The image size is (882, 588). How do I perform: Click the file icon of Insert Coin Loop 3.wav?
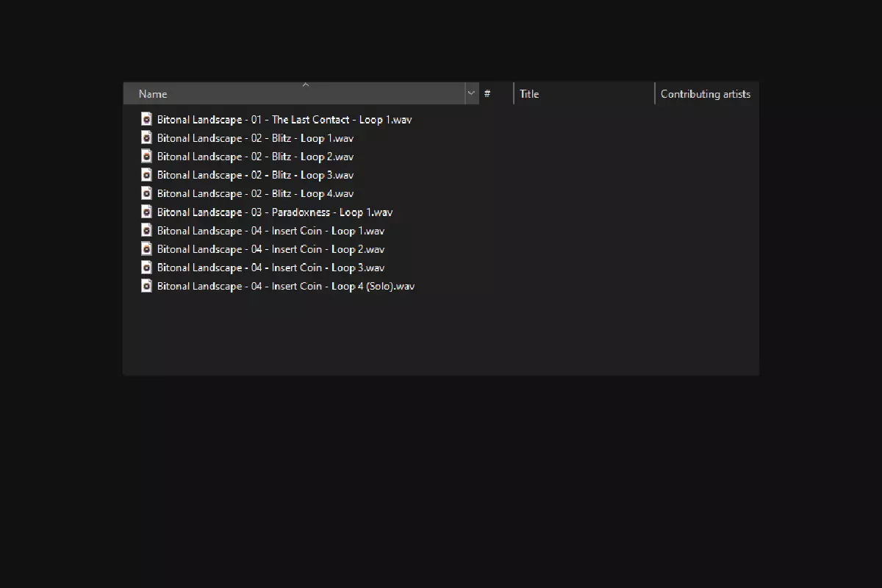(146, 267)
